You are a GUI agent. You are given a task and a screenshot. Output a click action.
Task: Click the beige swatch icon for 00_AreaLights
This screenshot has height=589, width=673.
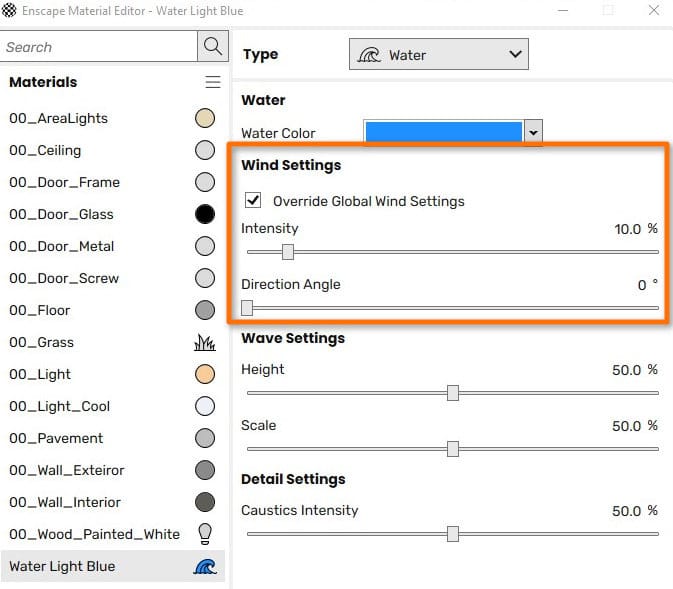205,118
